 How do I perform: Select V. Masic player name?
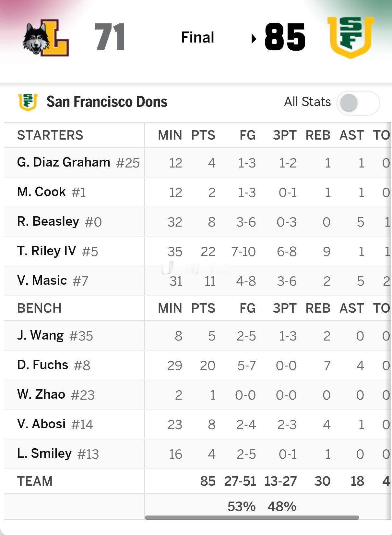(42, 280)
